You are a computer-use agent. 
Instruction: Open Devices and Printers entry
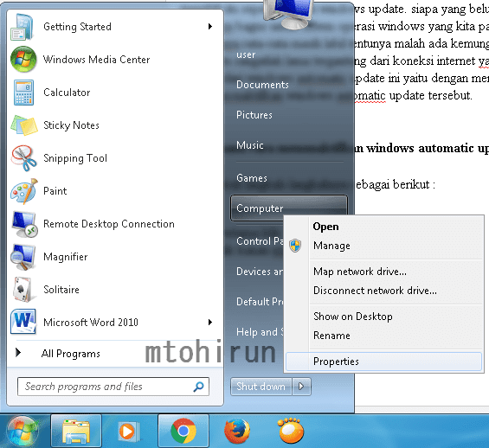tap(260, 272)
